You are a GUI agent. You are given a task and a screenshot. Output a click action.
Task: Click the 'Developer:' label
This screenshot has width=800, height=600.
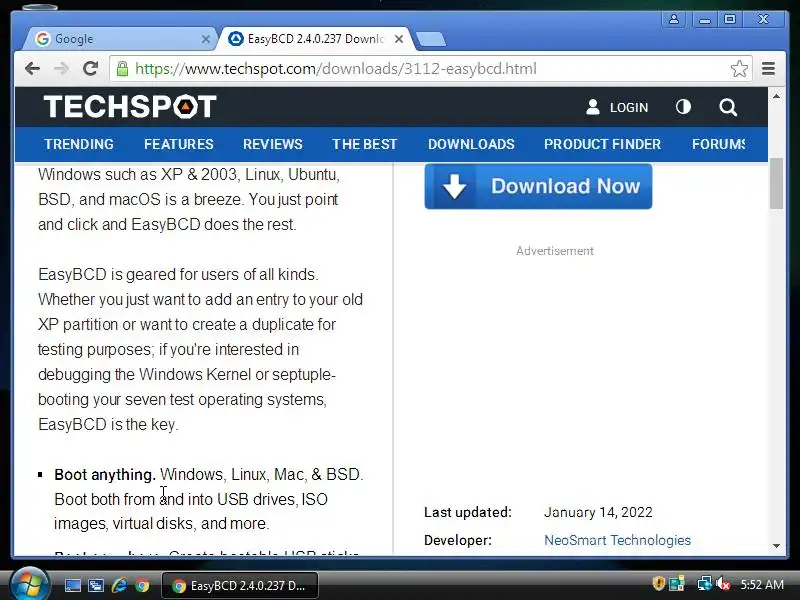(x=458, y=540)
